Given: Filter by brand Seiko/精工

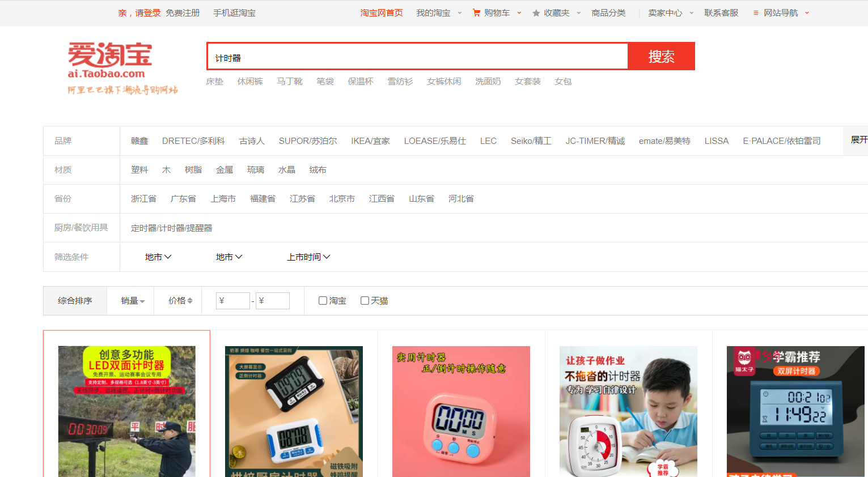Looking at the screenshot, I should coord(531,141).
